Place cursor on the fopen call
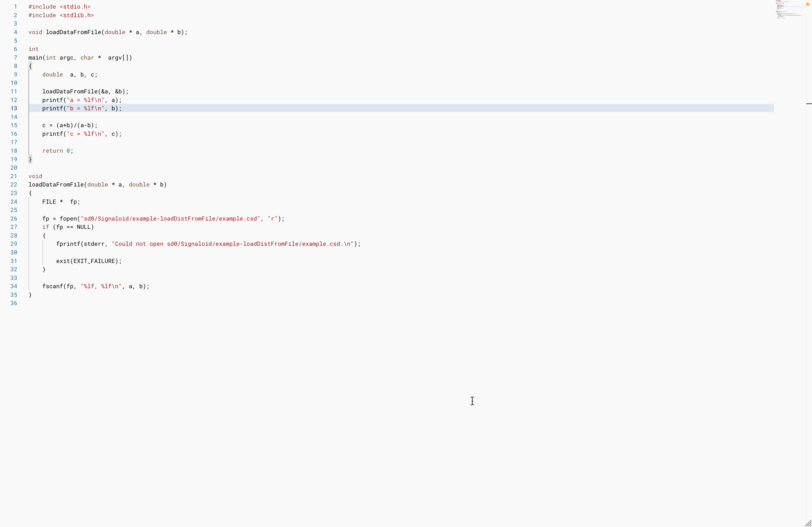This screenshot has height=527, width=812. [x=68, y=218]
